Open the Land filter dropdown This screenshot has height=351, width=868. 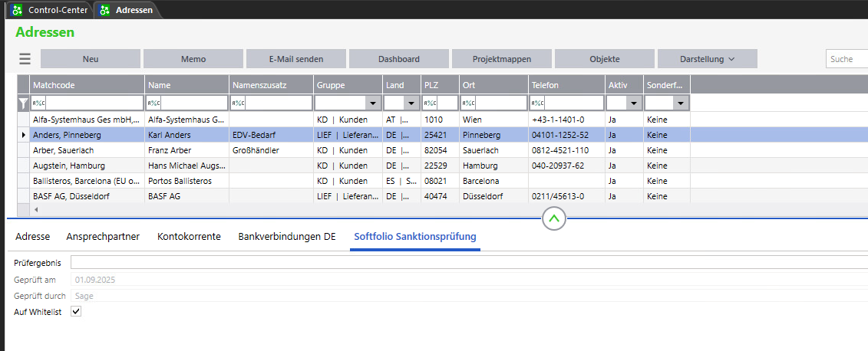411,103
